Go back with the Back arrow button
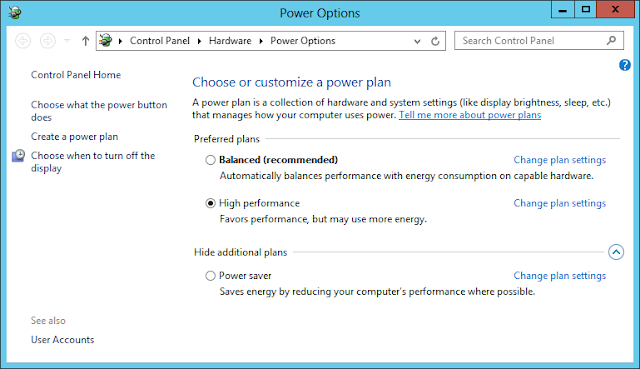Image resolution: width=640 pixels, height=369 pixels. coord(23,41)
